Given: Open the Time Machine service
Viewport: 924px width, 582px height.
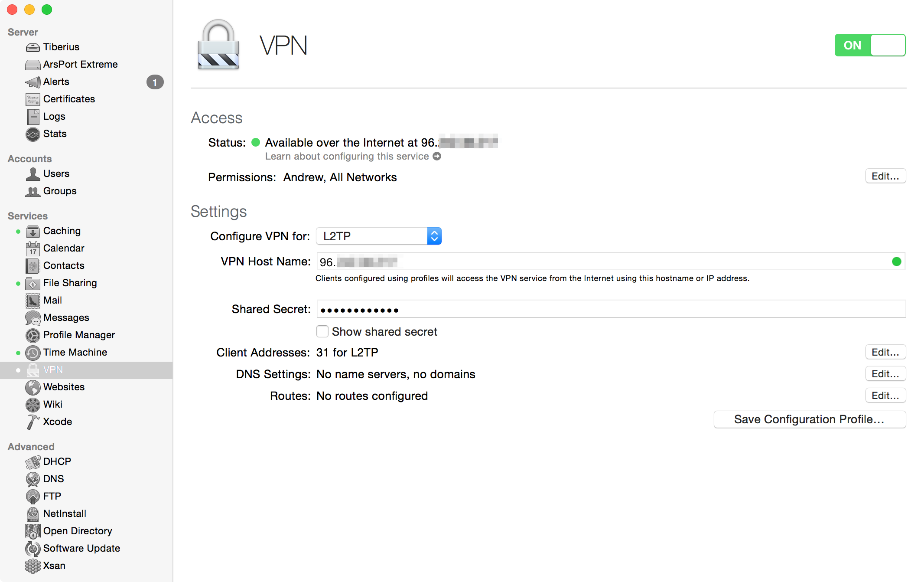Looking at the screenshot, I should click(75, 352).
